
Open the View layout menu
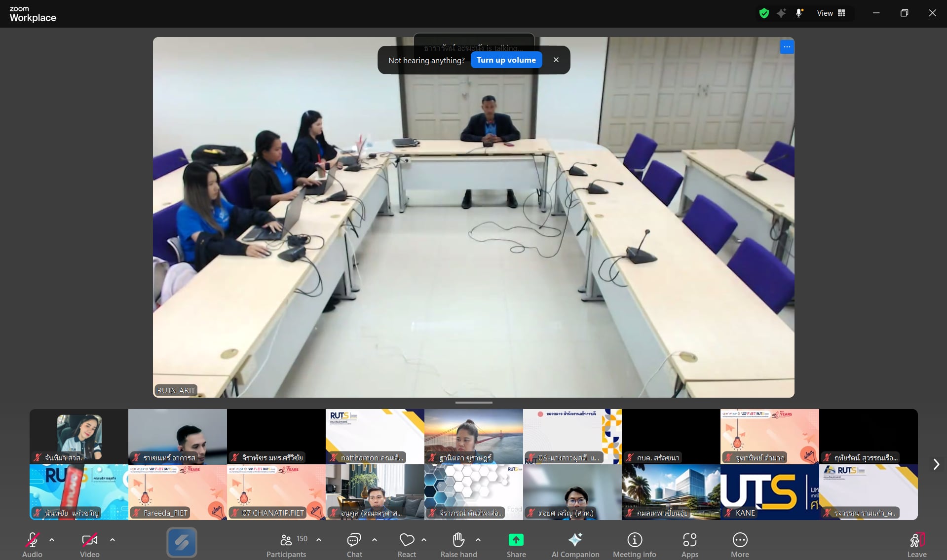coord(831,13)
